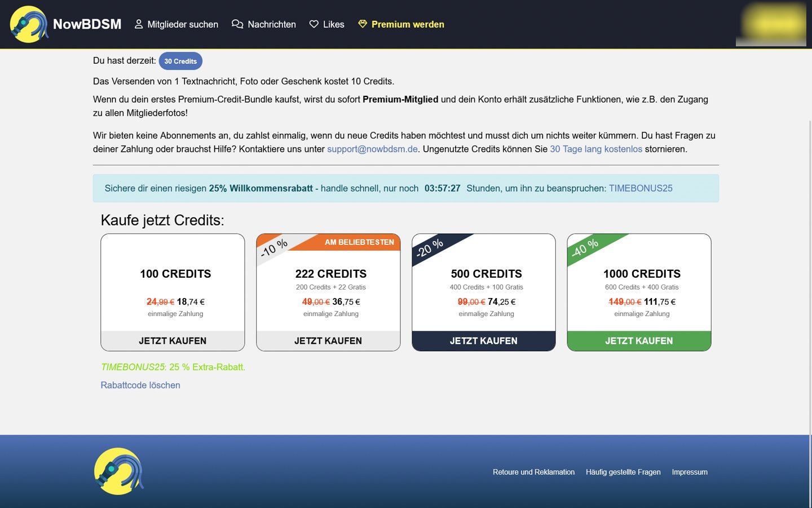
Task: Click the text 200 Credits + 22 Gratis
Action: [x=331, y=287]
